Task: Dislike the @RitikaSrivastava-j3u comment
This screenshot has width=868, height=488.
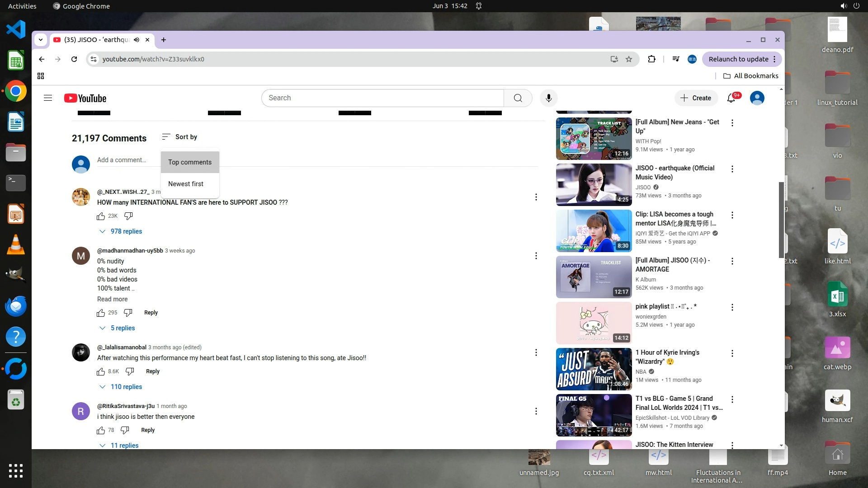Action: (x=125, y=430)
